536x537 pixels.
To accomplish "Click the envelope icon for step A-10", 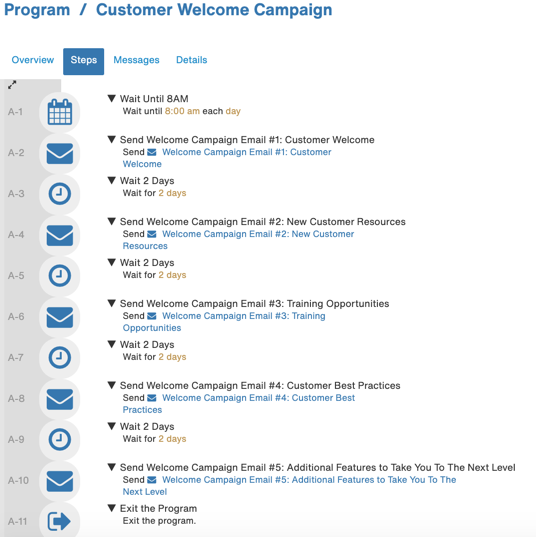I will (60, 481).
